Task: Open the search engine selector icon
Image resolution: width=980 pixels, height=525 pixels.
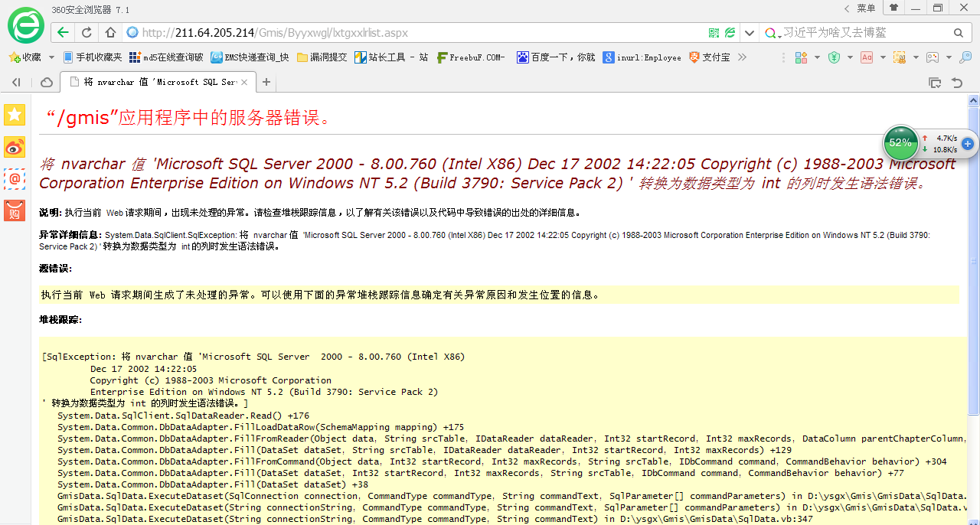Action: tap(773, 33)
